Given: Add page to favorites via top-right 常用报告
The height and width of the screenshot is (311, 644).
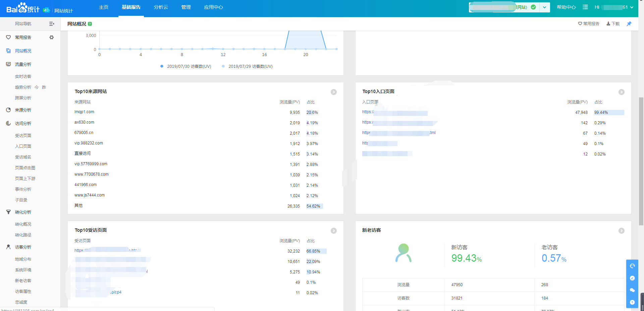Looking at the screenshot, I should click(589, 24).
